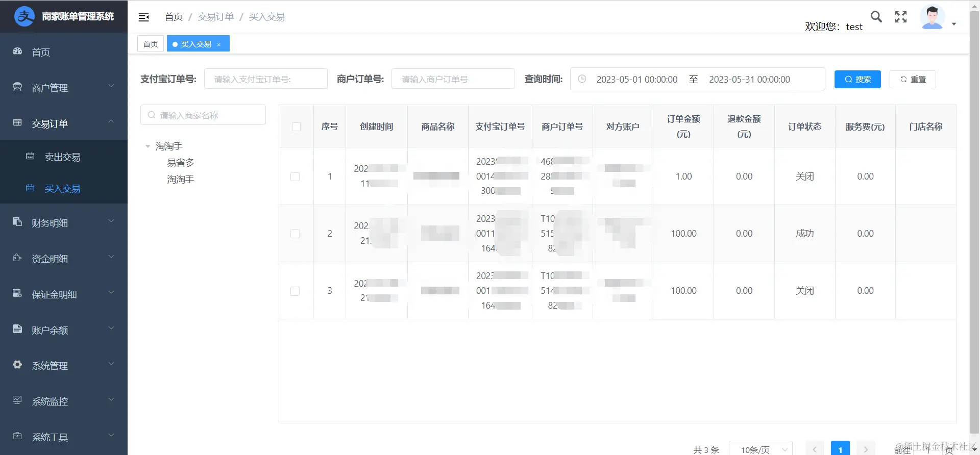Open 首页 in the sidebar menu

pos(64,52)
